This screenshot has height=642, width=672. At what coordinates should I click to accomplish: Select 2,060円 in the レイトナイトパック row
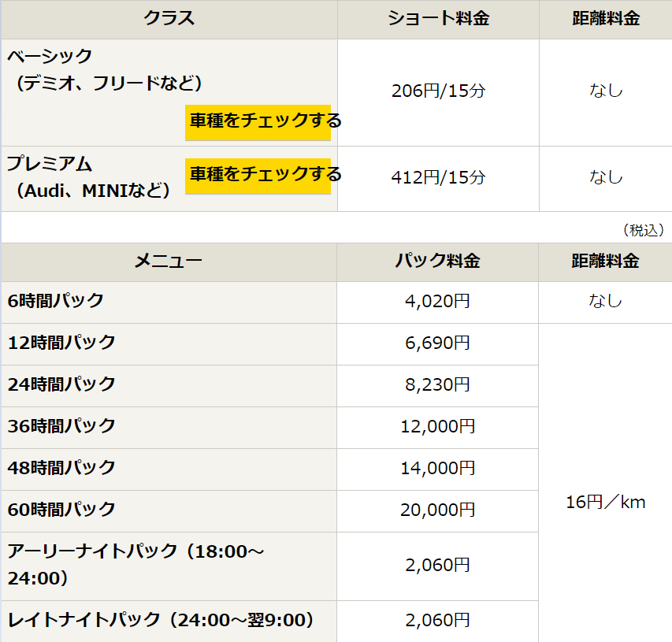[x=437, y=620]
